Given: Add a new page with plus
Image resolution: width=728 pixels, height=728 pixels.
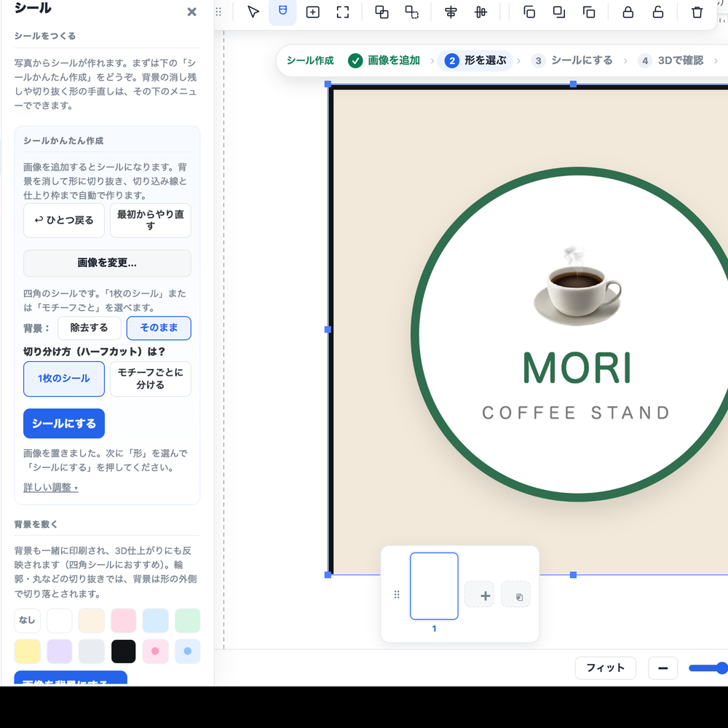Looking at the screenshot, I should coord(479,594).
